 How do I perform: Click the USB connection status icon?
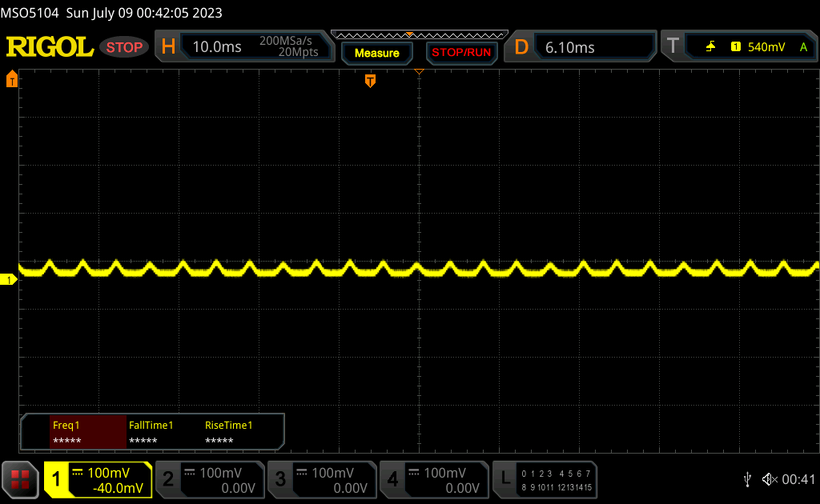[747, 479]
